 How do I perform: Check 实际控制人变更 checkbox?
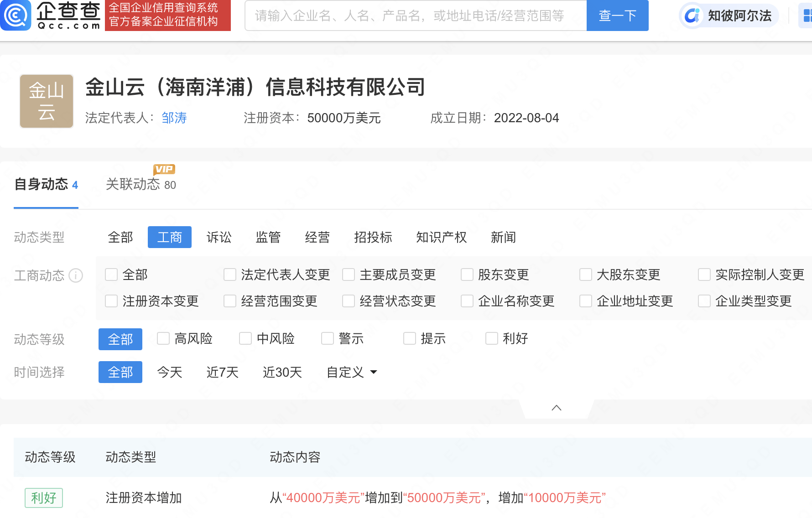(704, 275)
